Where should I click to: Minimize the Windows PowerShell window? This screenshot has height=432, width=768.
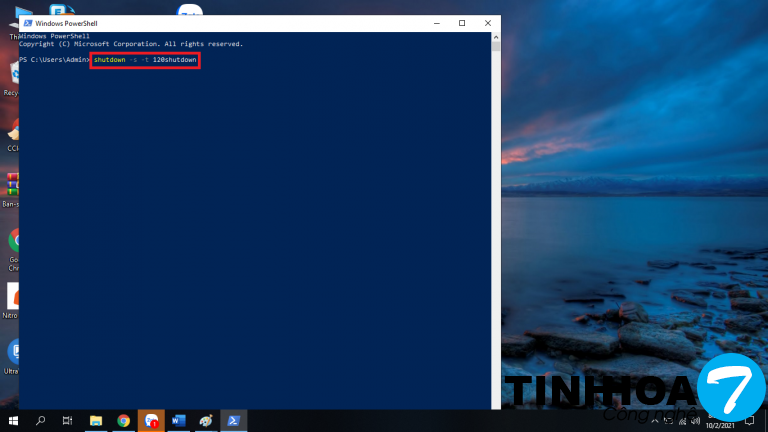(436, 23)
